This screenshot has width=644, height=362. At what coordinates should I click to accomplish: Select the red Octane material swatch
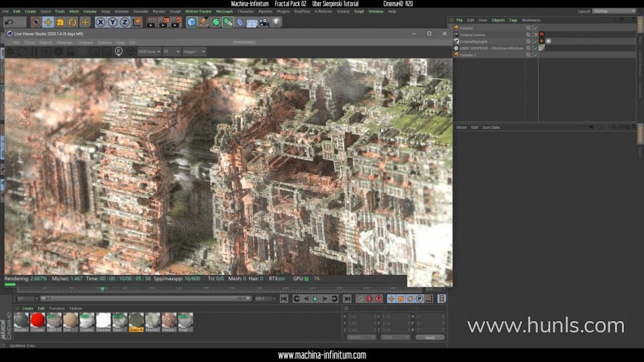pos(38,320)
